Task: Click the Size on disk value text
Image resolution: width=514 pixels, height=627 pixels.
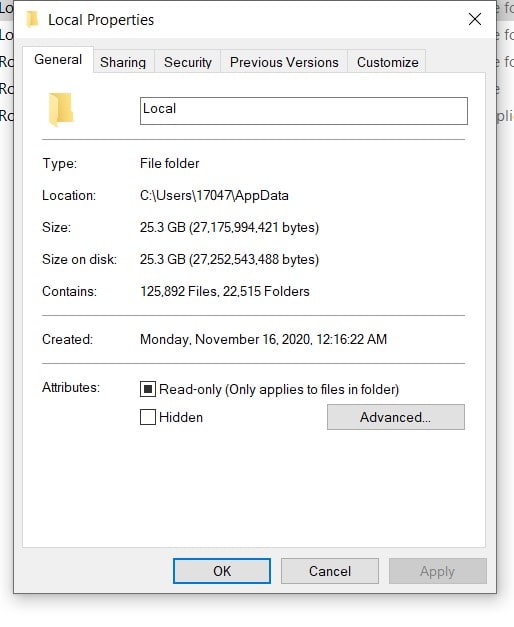Action: pyautogui.click(x=229, y=260)
